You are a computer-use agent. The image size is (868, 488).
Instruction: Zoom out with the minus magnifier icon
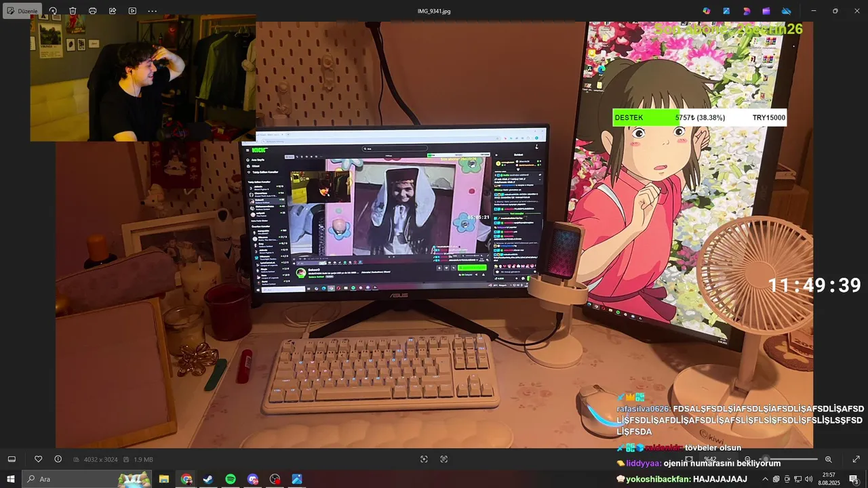(x=747, y=459)
